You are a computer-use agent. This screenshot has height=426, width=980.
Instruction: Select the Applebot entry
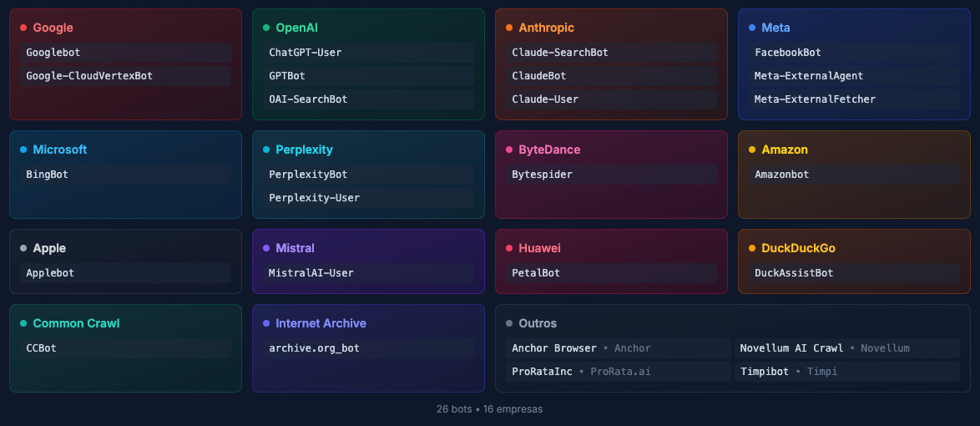point(125,273)
